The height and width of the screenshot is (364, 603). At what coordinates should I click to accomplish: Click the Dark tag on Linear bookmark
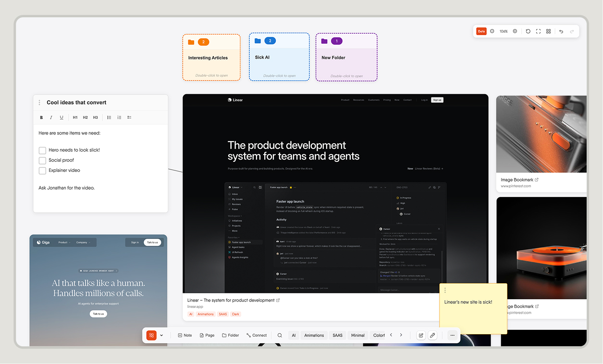pos(235,314)
